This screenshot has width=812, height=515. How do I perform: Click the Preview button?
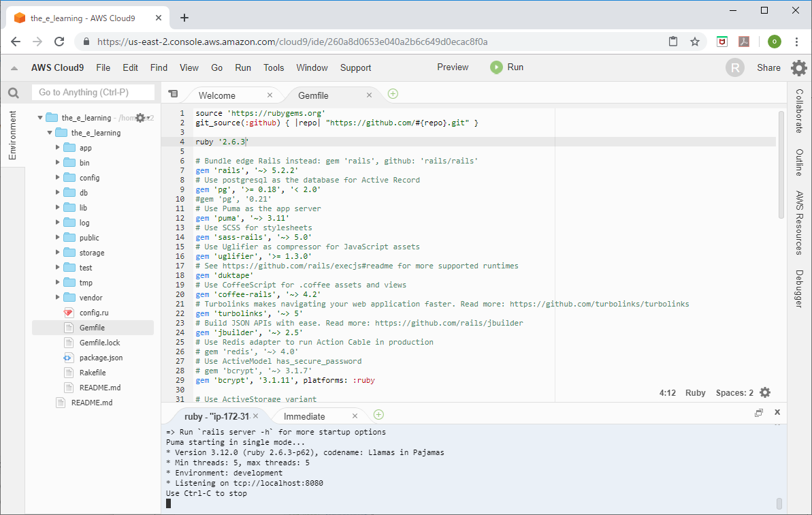[453, 67]
